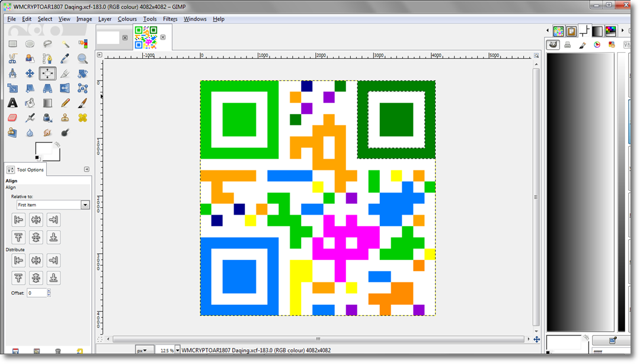The image size is (640, 364).
Task: Select the Scissors Select tool
Action: [x=12, y=59]
